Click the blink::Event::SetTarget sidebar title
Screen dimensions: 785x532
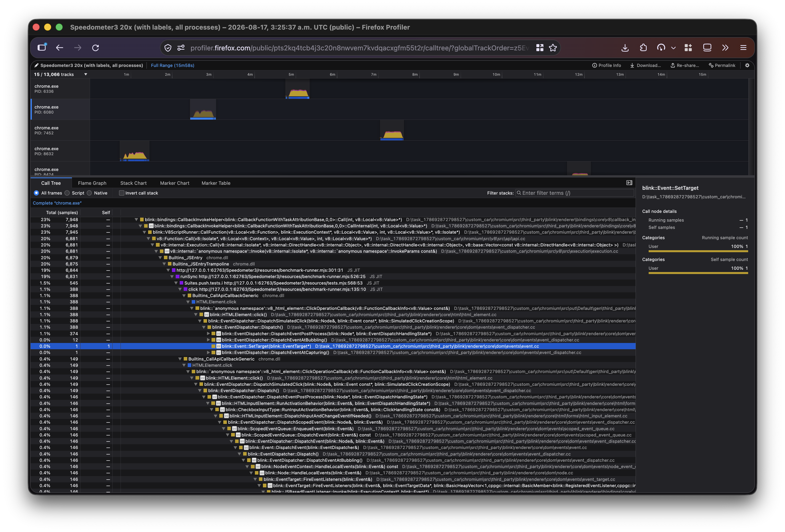[670, 188]
